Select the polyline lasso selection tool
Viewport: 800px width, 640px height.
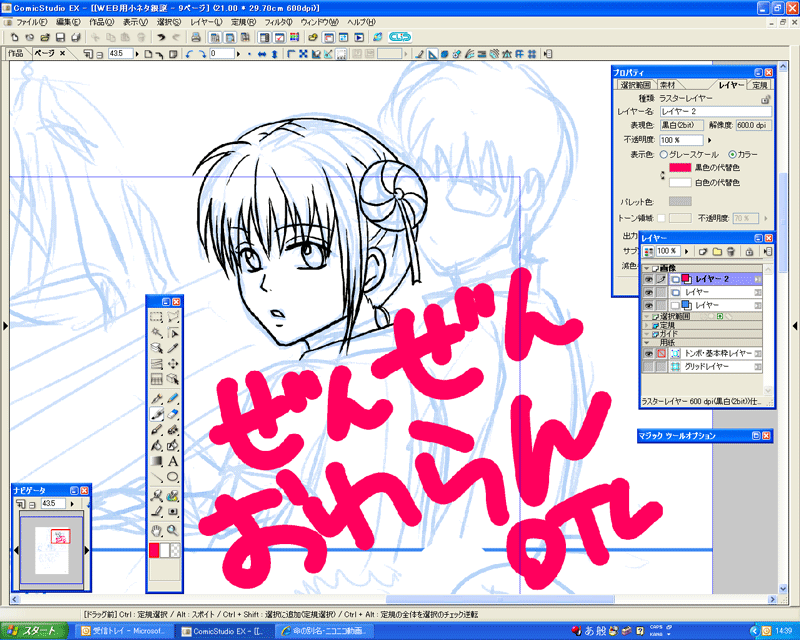pos(172,317)
